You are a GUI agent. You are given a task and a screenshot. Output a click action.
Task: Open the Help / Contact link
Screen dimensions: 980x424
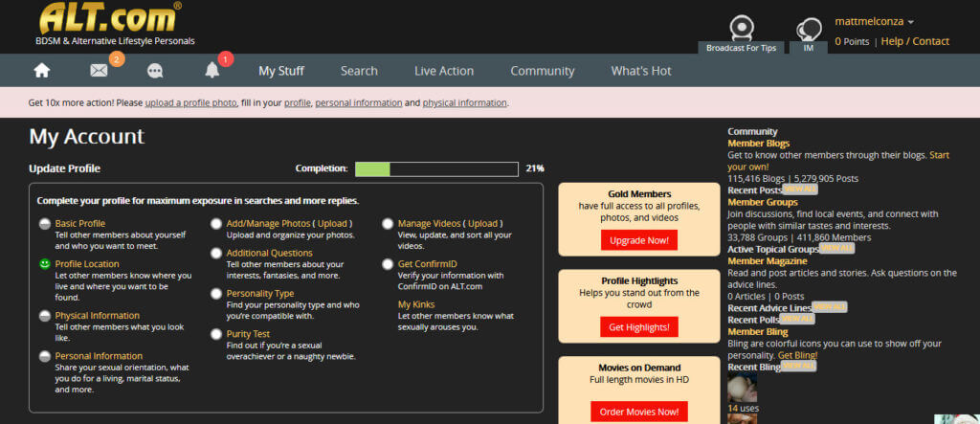915,41
